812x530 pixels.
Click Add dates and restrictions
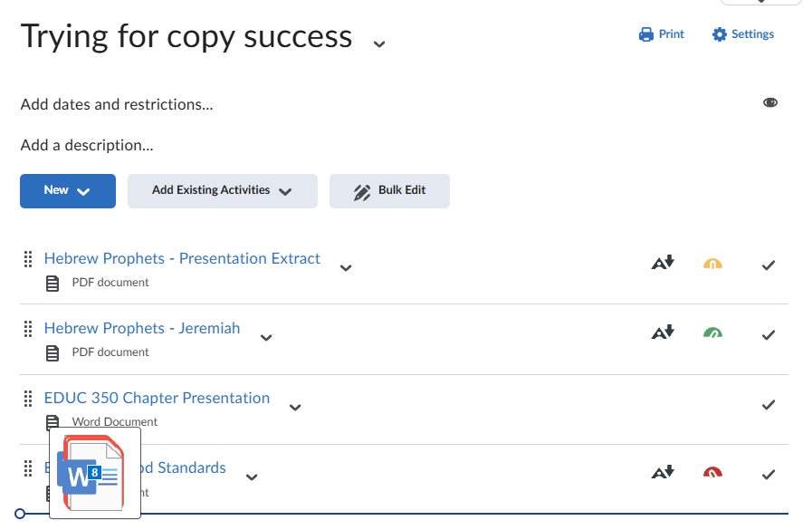(x=117, y=104)
